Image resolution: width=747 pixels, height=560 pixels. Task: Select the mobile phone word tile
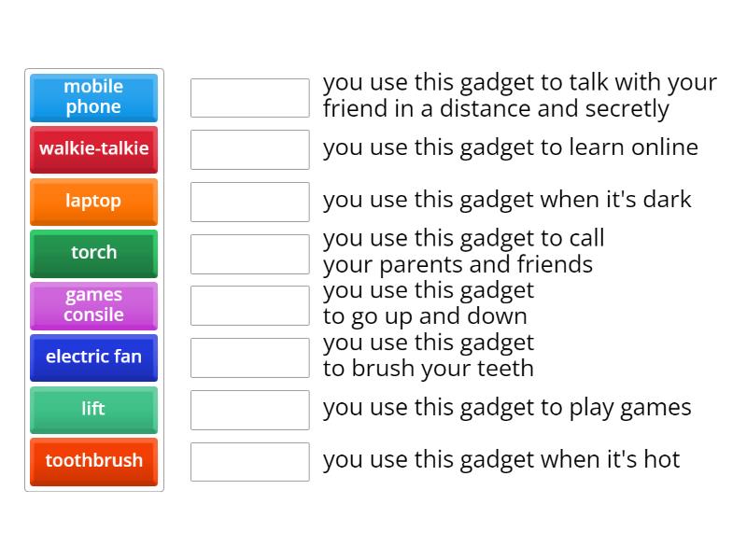click(93, 97)
